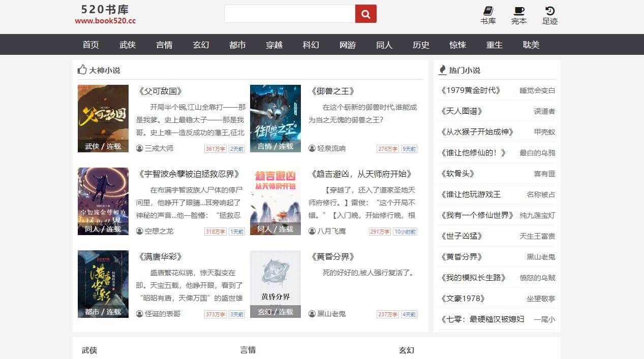Open the 完本 completed books icon
This screenshot has height=359, width=644.
point(519,16)
